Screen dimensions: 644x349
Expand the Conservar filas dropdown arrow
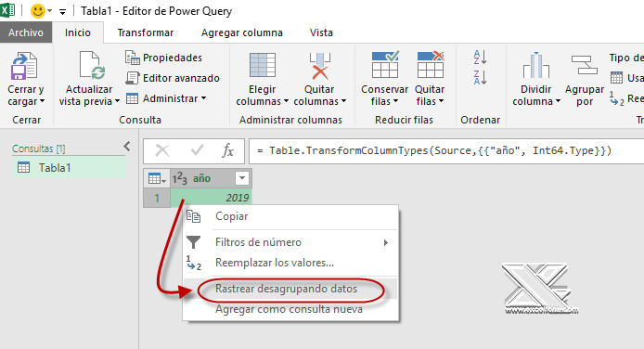point(396,101)
